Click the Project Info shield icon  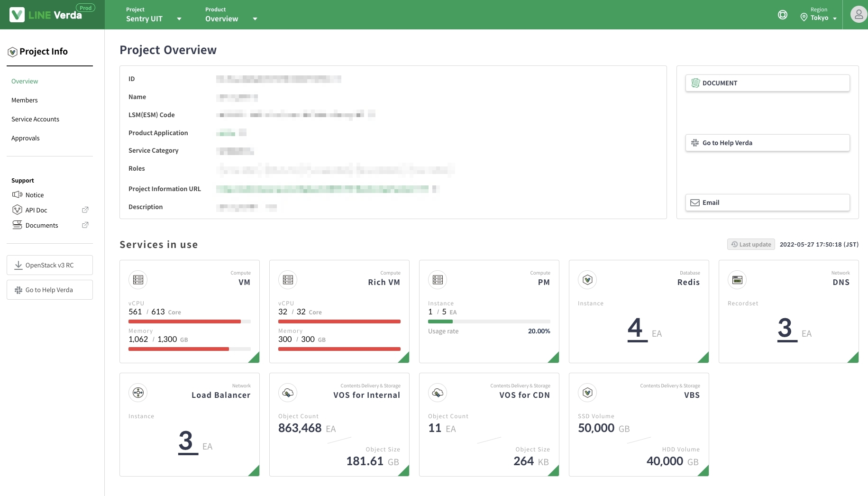click(13, 52)
